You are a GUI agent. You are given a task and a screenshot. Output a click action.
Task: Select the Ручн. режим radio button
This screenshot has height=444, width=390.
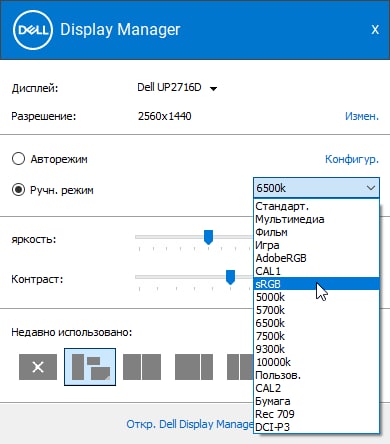18,190
